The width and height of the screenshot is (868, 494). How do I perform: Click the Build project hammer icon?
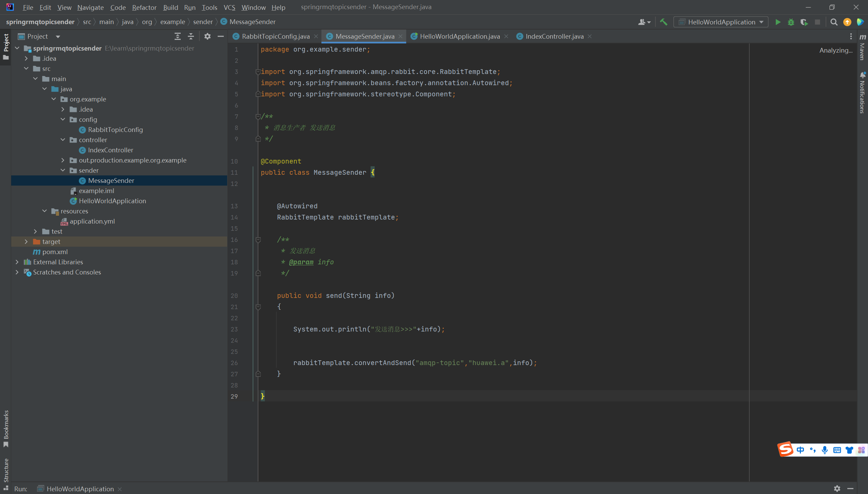tap(664, 22)
